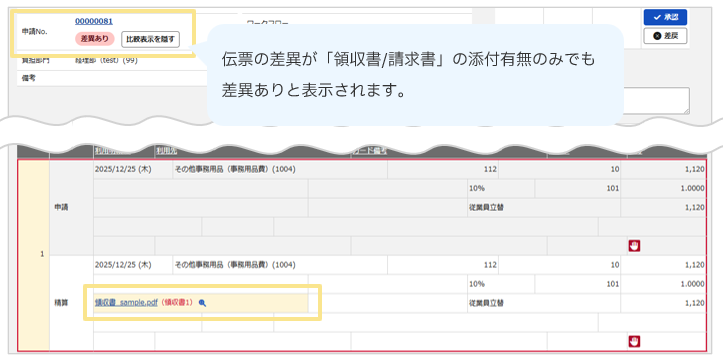Click the magnifier preview icon beside receipt

coord(202,303)
